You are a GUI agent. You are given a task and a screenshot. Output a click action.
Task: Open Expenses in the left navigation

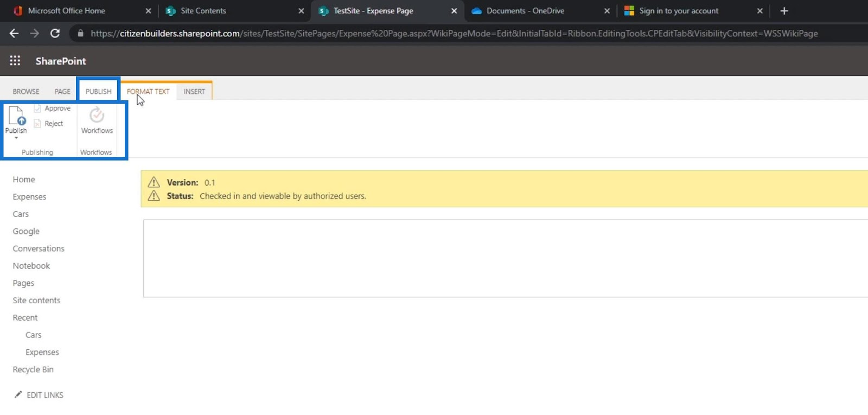tap(30, 197)
